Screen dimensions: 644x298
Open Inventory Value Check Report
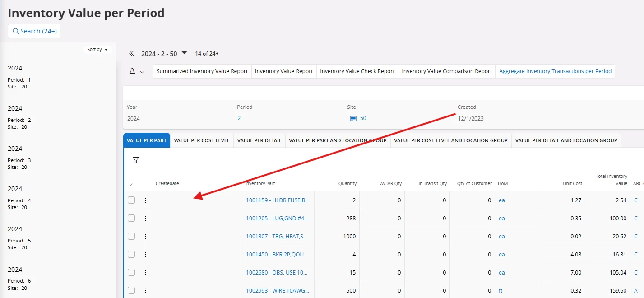pos(357,71)
